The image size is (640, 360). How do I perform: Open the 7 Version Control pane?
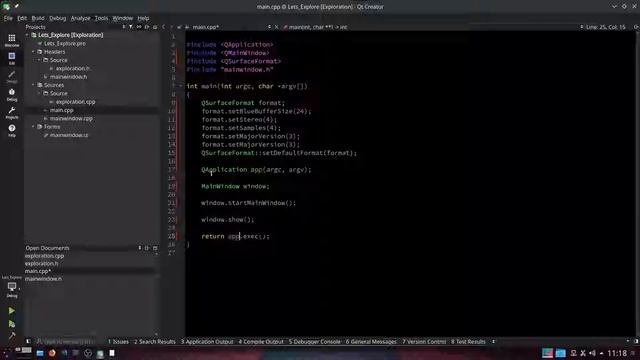pos(424,342)
